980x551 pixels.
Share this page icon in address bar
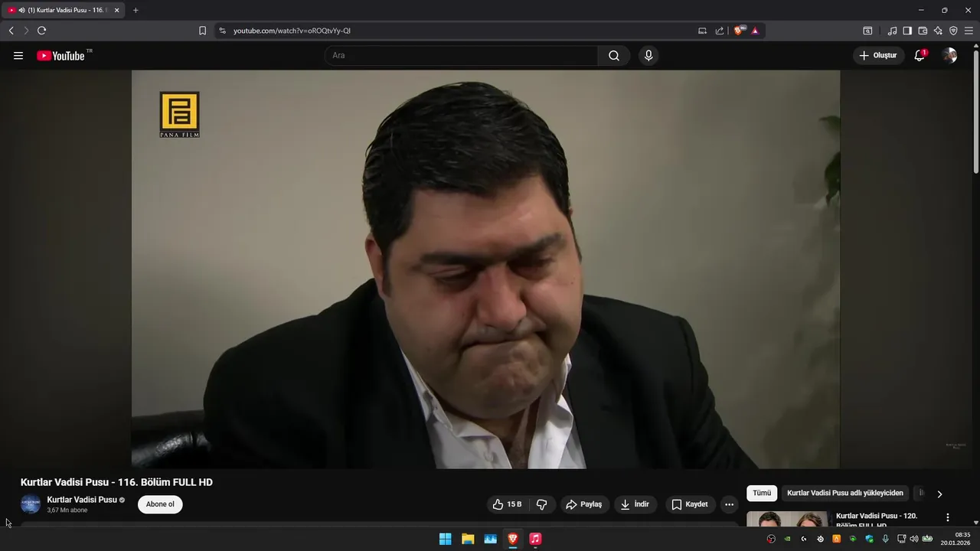(x=720, y=31)
